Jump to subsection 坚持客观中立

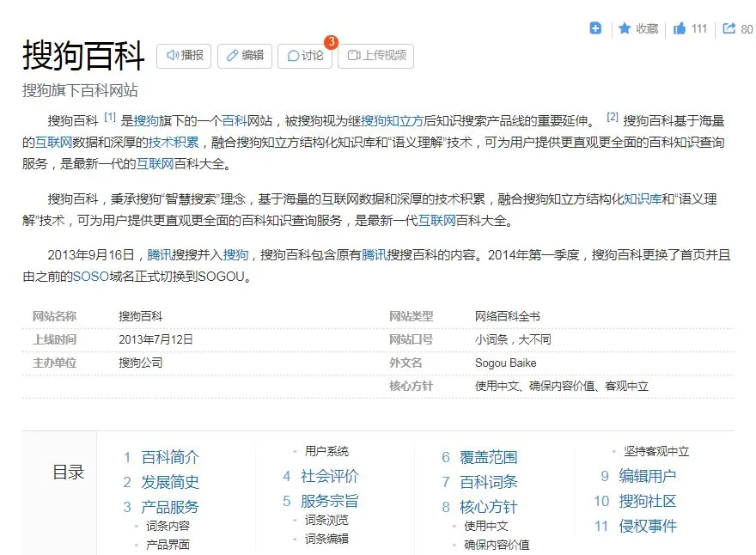click(656, 451)
